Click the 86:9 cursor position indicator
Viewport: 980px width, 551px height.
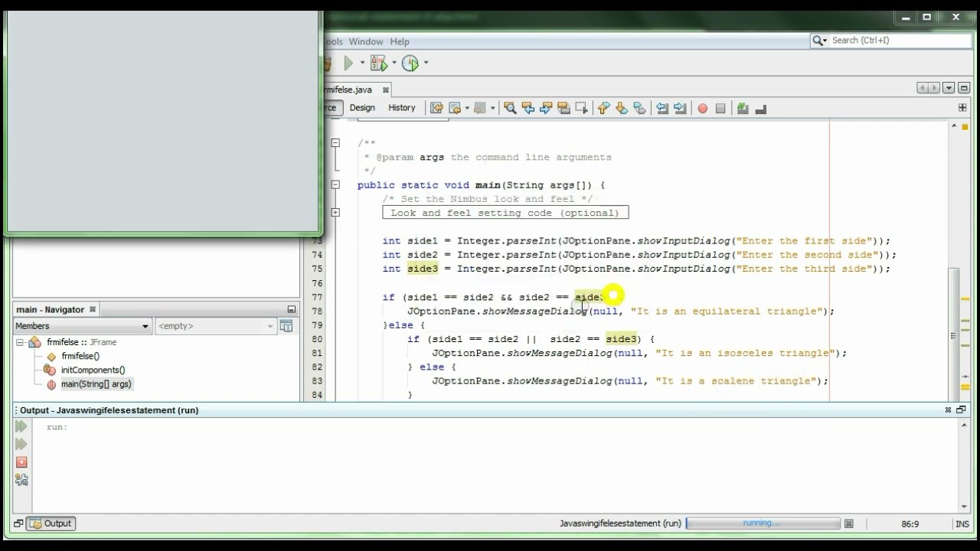(x=910, y=523)
